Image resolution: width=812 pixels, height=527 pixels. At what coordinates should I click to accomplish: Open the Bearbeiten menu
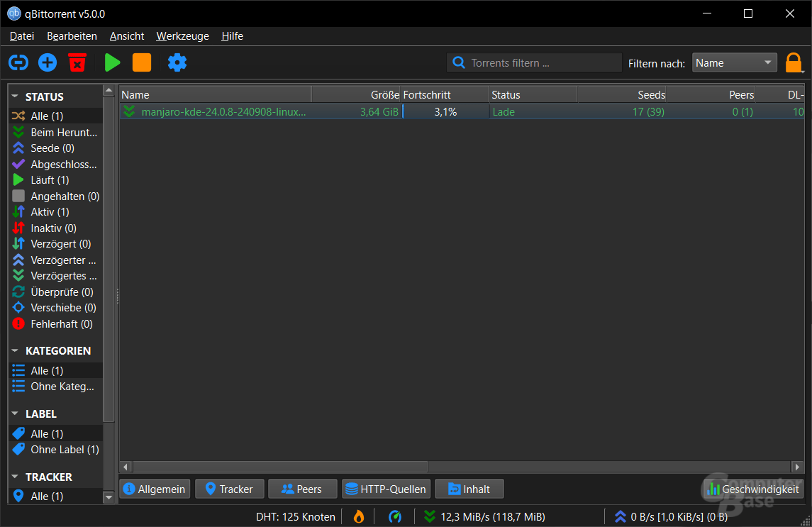[72, 36]
